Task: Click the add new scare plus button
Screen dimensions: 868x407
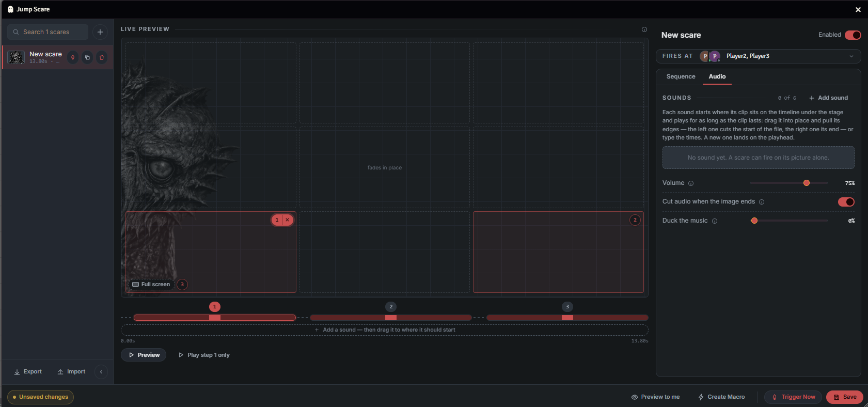Action: tap(100, 32)
